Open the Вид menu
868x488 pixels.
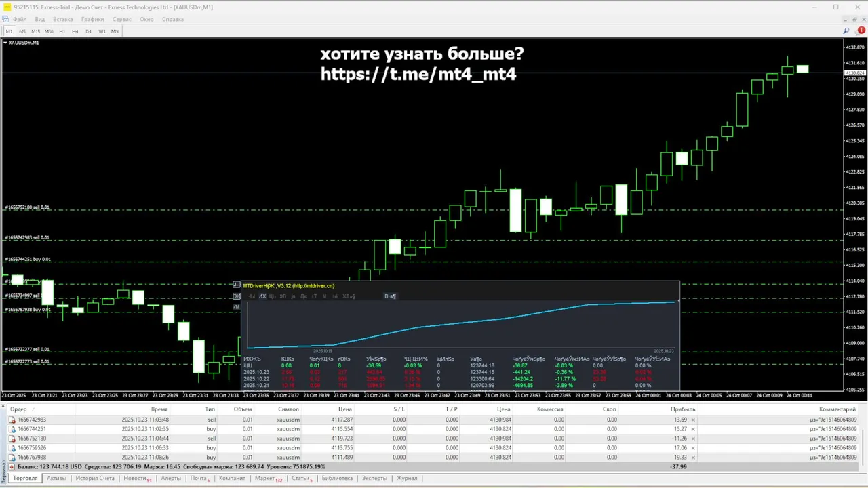coord(40,19)
